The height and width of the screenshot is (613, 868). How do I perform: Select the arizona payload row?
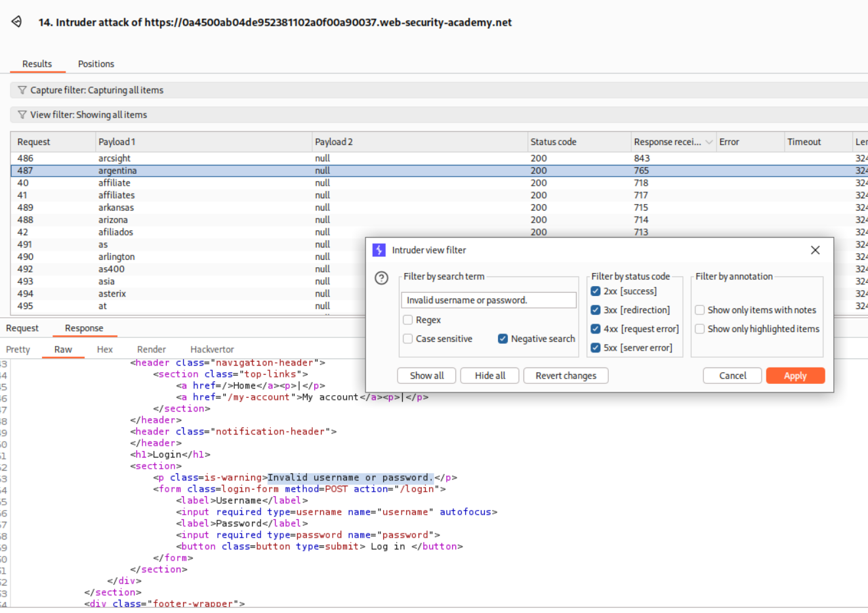113,220
